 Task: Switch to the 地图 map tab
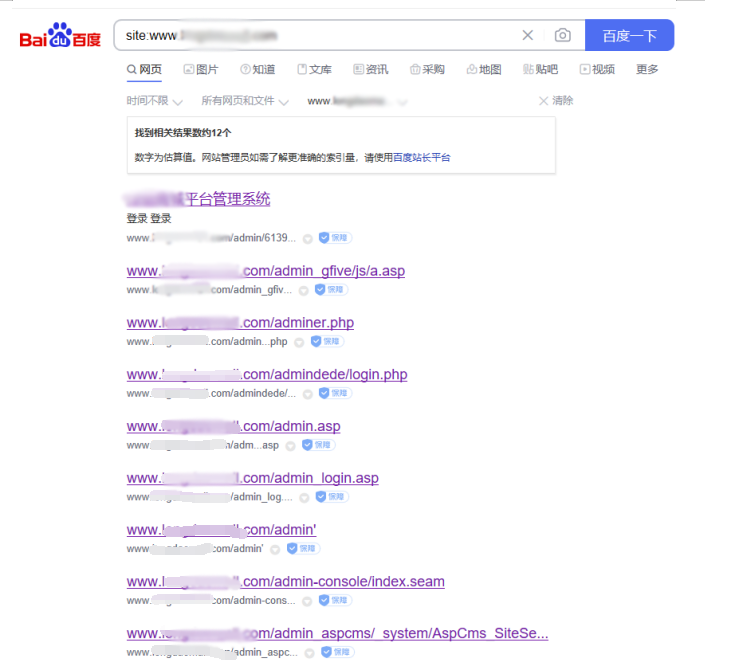pyautogui.click(x=484, y=69)
